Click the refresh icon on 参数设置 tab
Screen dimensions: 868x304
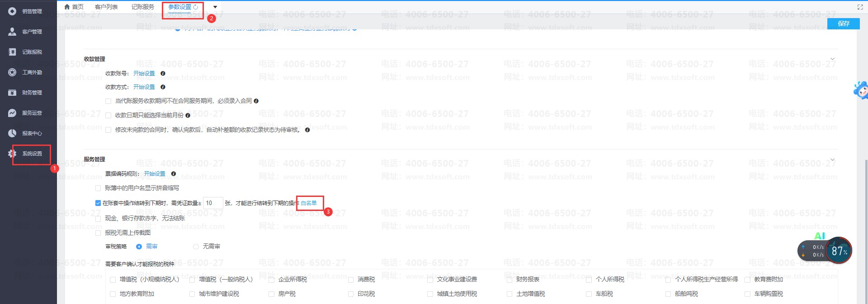point(196,7)
